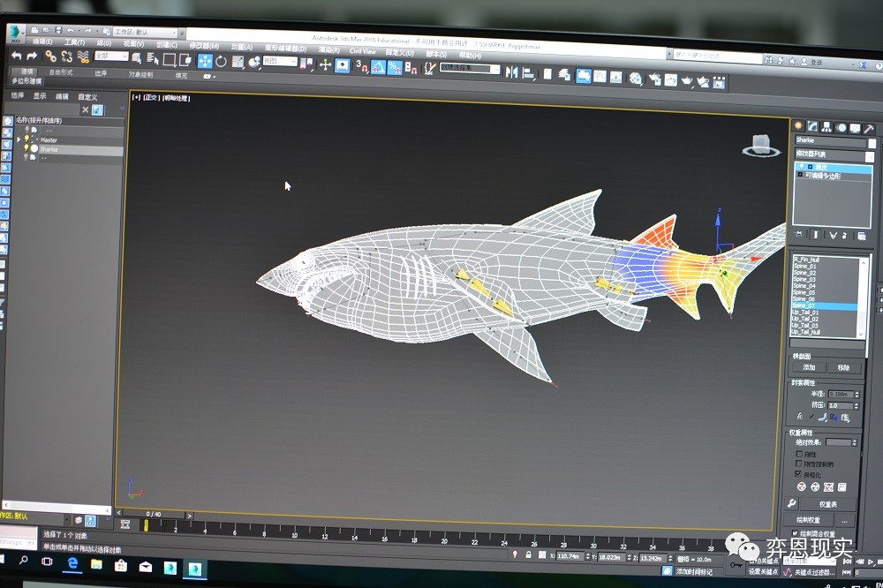883x588 pixels.
Task: Toggle lightbulb visibility of Master in explorer
Action: click(26, 139)
